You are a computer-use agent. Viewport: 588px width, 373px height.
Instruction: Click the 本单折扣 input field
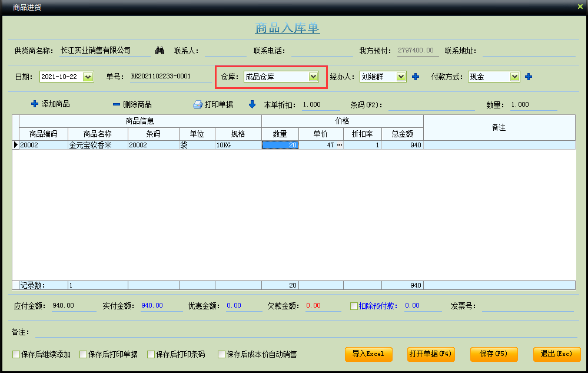click(x=321, y=105)
